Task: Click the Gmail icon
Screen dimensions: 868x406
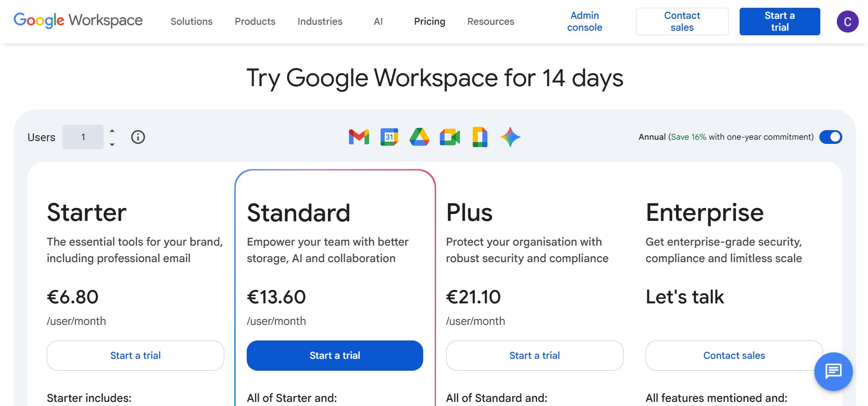Action: (359, 137)
